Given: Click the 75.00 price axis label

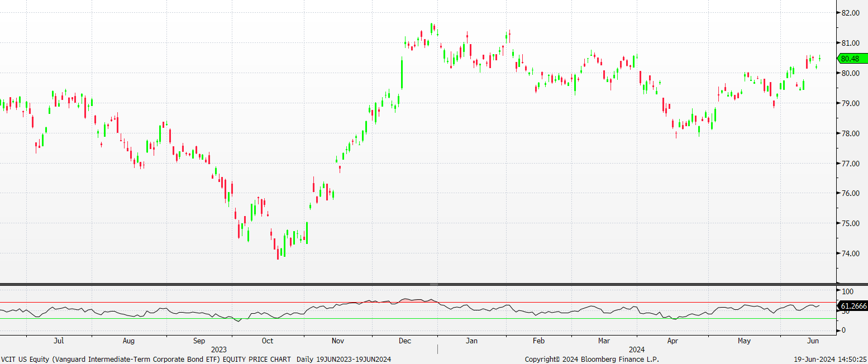Looking at the screenshot, I should click(x=850, y=223).
